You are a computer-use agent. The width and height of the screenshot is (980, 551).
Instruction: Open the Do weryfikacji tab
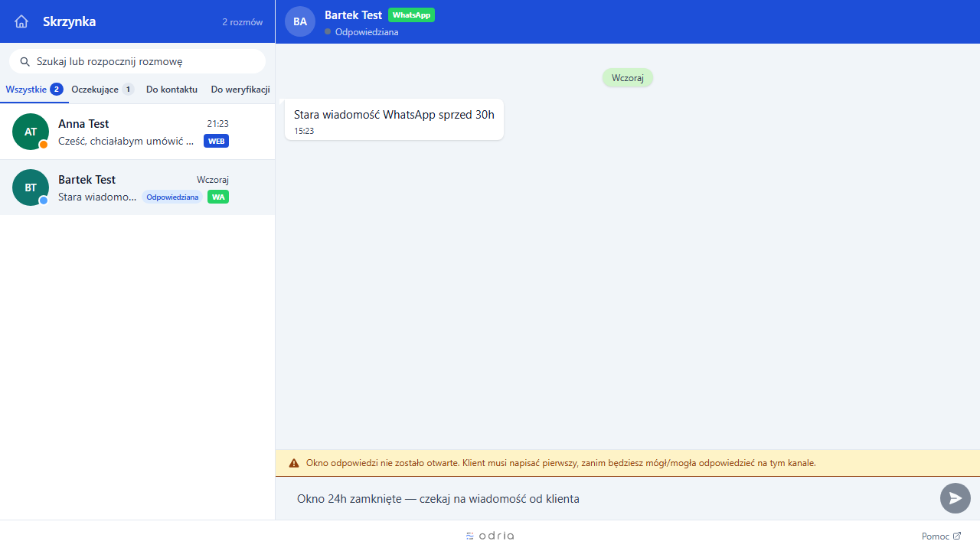(x=240, y=90)
